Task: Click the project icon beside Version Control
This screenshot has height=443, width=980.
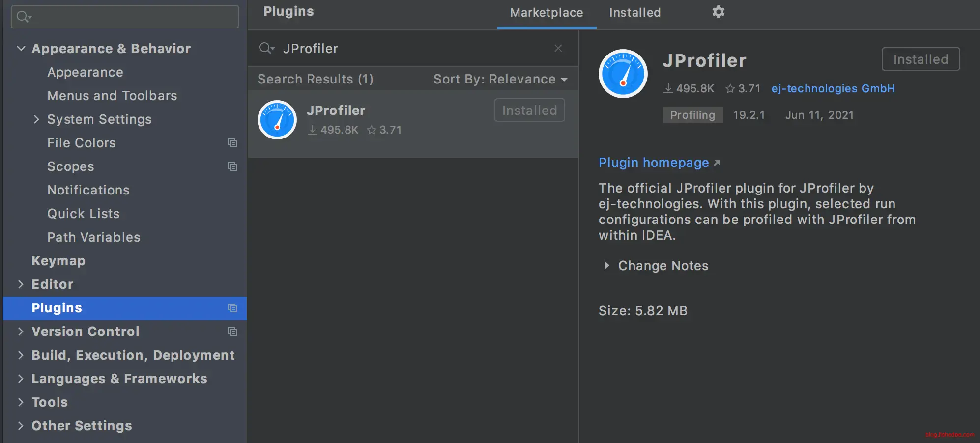Action: click(x=232, y=332)
